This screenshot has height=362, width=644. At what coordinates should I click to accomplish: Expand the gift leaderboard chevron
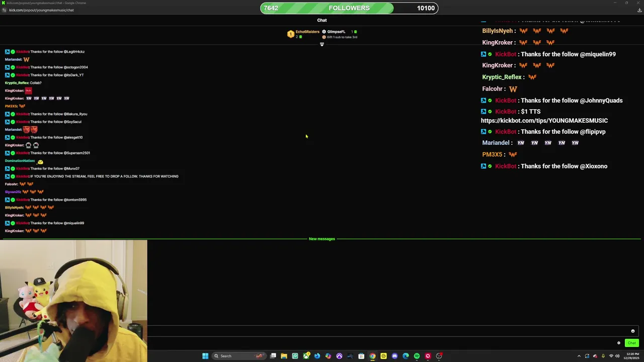click(x=322, y=44)
